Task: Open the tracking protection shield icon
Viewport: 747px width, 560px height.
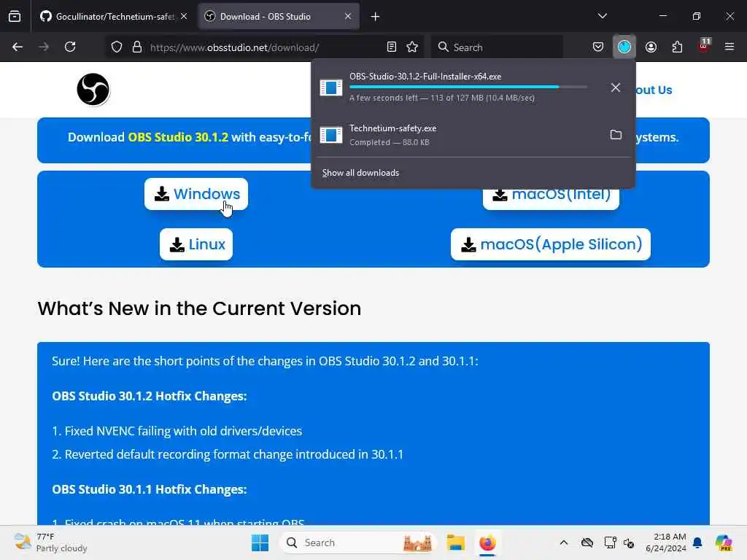Action: 117,47
